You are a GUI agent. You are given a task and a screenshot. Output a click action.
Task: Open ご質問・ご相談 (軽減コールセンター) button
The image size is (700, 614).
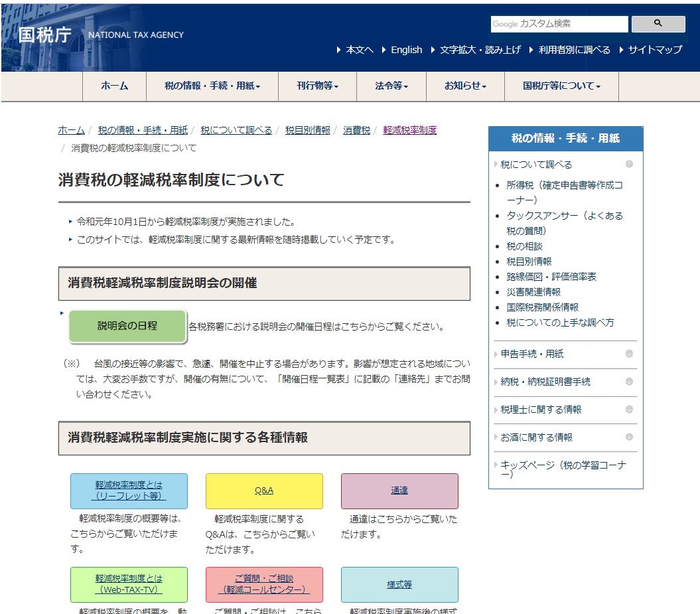264,585
